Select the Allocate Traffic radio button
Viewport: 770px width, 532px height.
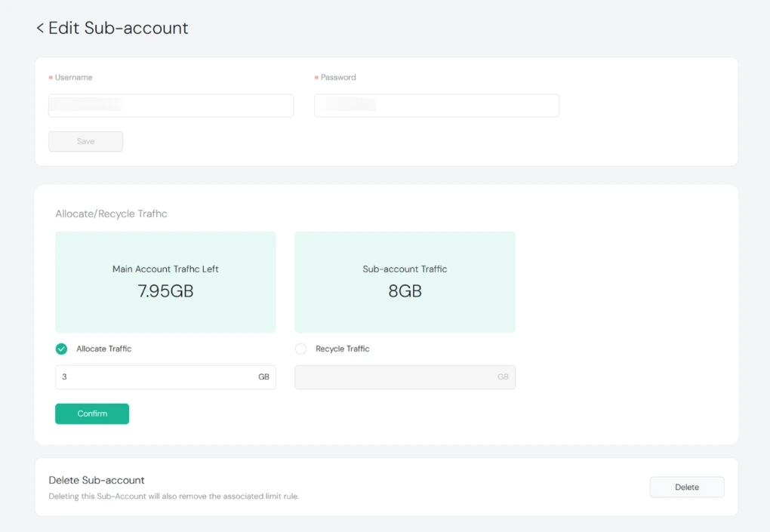(x=62, y=349)
